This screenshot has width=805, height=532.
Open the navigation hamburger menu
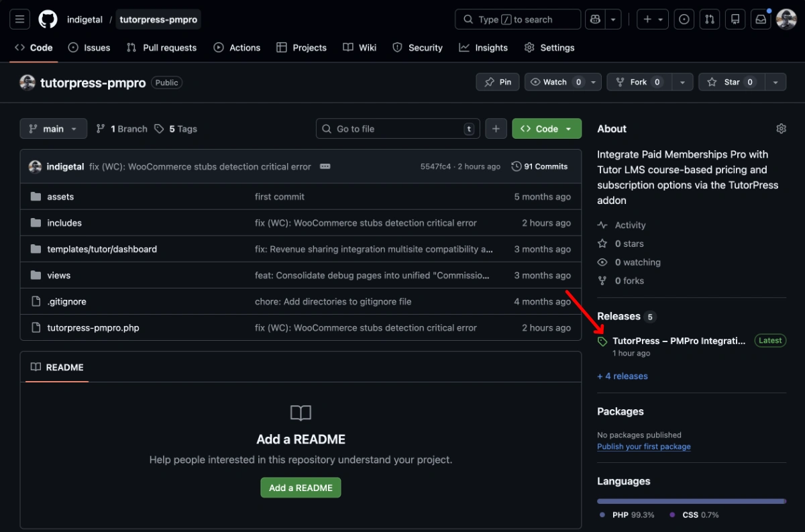[19, 19]
